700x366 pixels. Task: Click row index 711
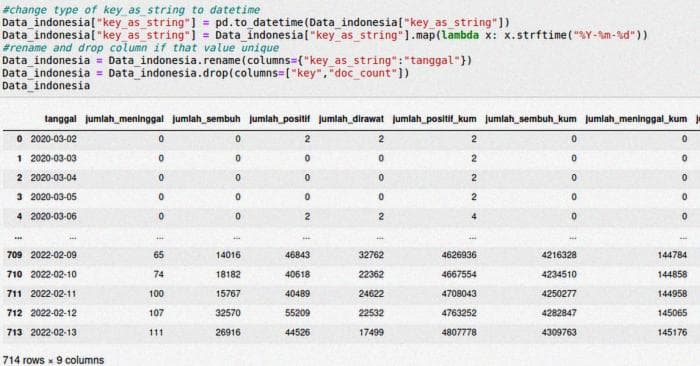[14, 294]
